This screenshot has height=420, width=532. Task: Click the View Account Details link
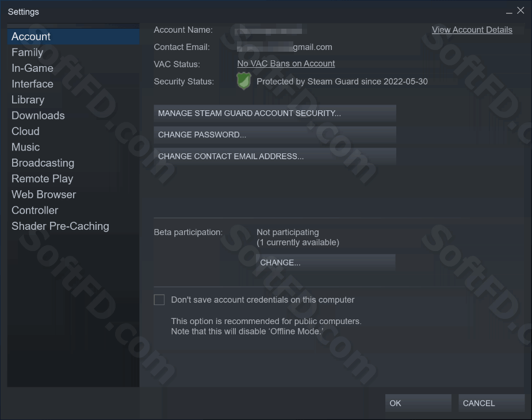(x=472, y=30)
